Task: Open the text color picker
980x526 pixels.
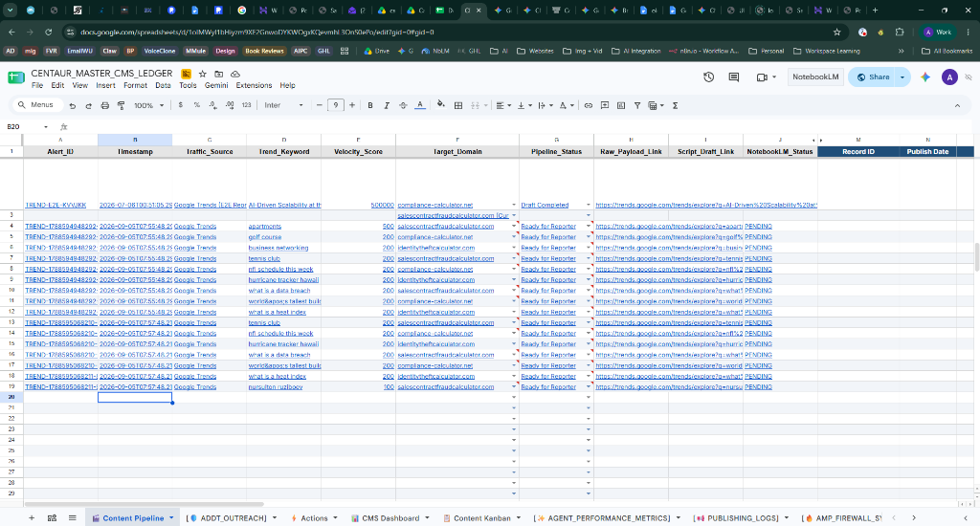Action: (420, 105)
